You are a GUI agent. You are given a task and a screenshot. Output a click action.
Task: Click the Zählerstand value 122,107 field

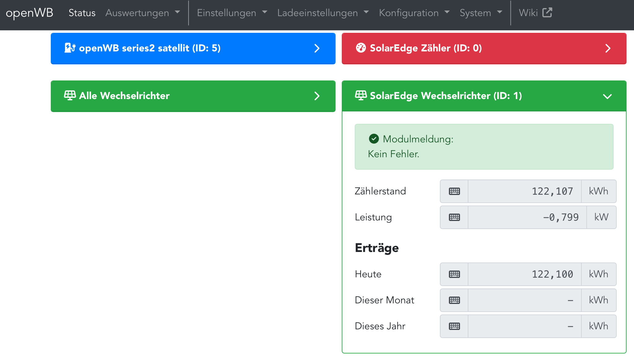525,191
